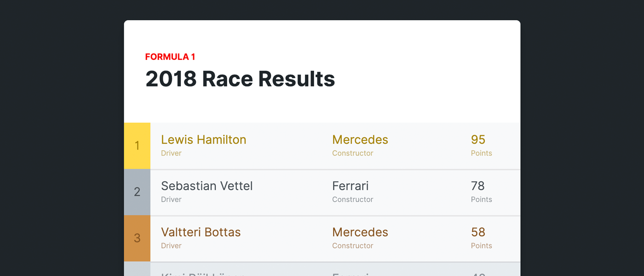Viewport: 644px width, 276px height.
Task: Click the partially visible fourth result row
Action: tap(322, 270)
